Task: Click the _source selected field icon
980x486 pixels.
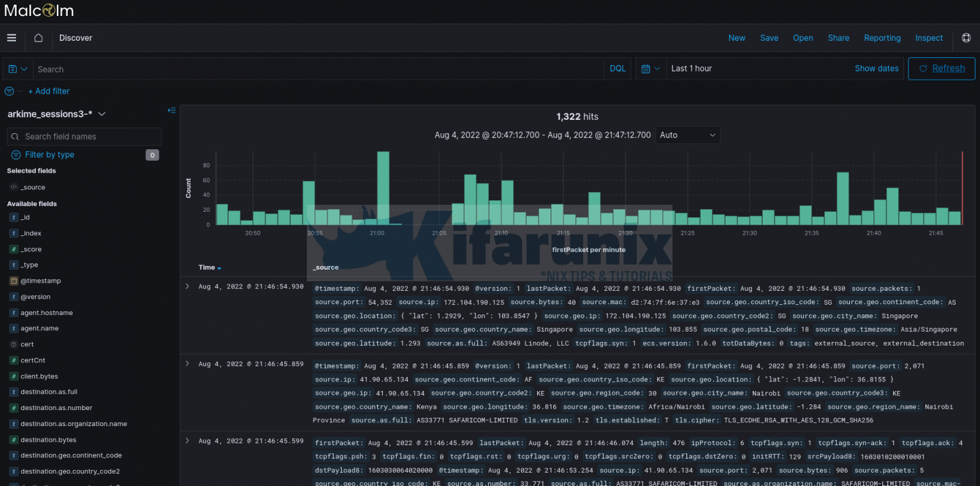Action: coord(13,188)
